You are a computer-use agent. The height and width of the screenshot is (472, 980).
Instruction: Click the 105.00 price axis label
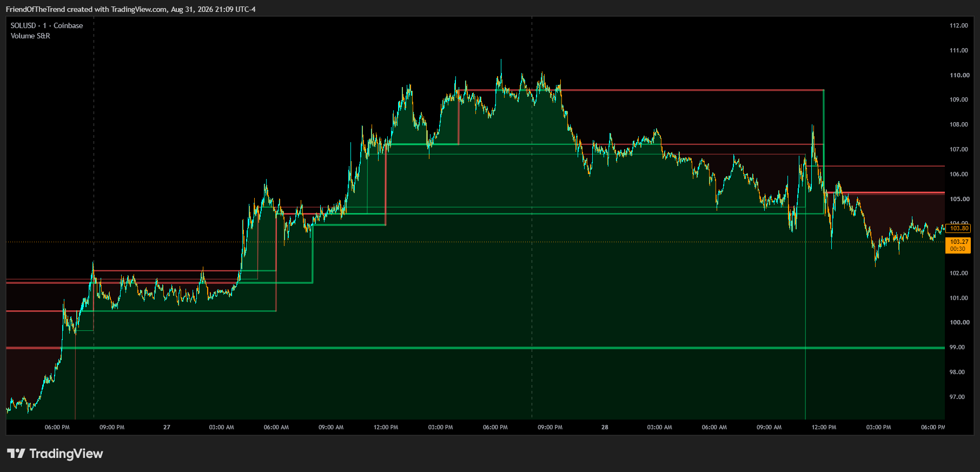point(959,199)
